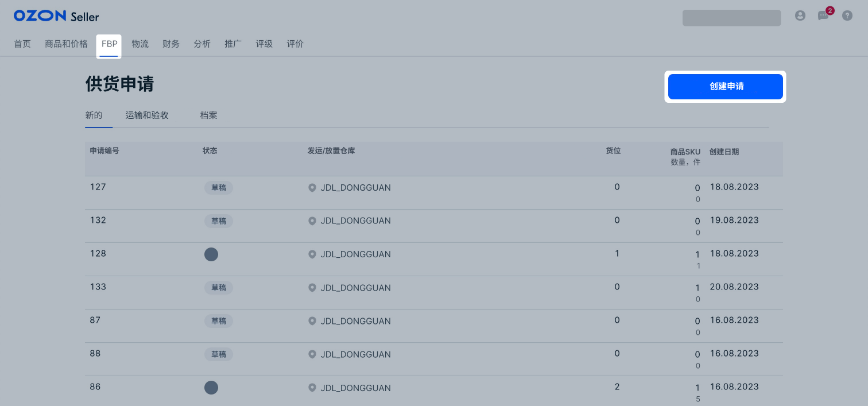Switch to the 档案 tab
Screen dimensions: 868x406
tap(209, 115)
